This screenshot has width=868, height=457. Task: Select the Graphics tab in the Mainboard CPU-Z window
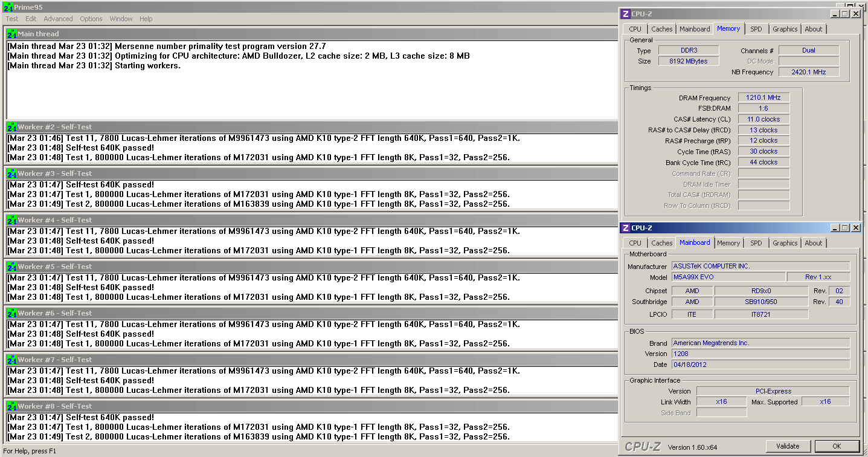785,243
